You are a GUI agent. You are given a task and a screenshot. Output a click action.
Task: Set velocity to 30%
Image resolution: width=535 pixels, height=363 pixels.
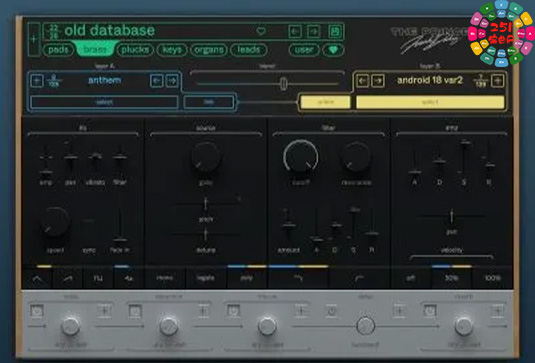[x=451, y=279]
